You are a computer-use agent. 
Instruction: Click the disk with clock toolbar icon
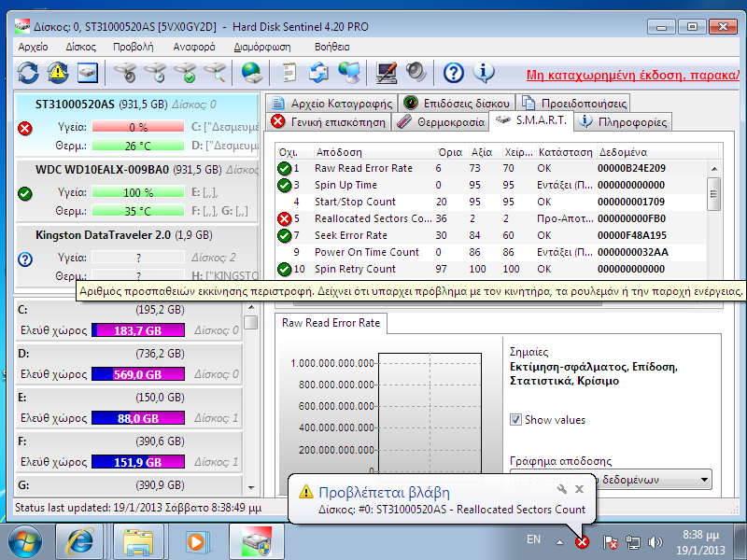tap(155, 73)
